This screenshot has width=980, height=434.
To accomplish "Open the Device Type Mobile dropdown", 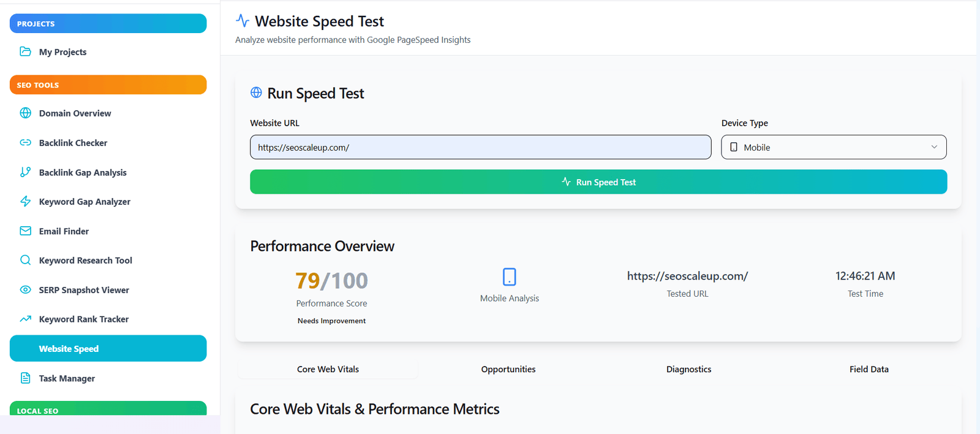I will click(834, 147).
